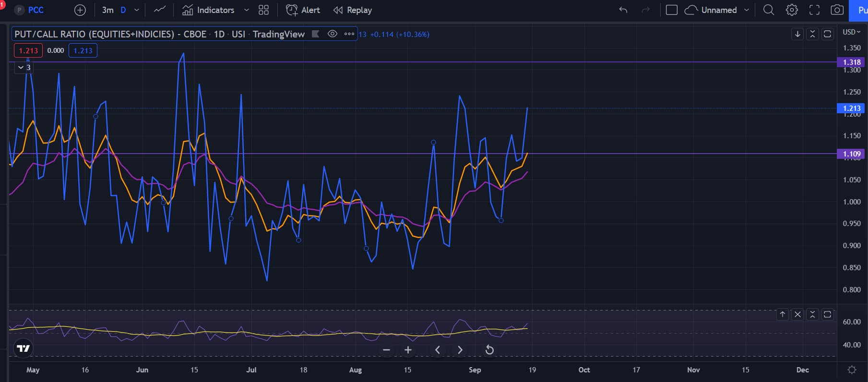Select the 3m time interval
This screenshot has width=868, height=382.
[107, 10]
